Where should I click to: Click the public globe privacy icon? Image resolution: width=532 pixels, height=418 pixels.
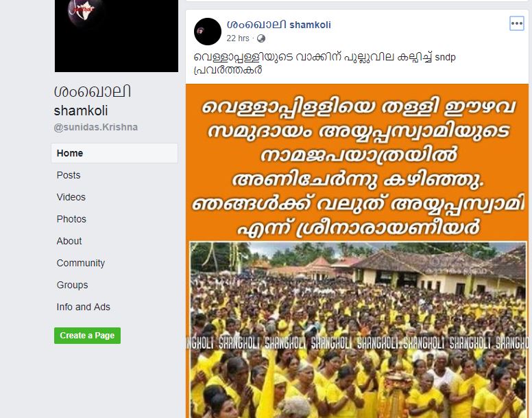click(x=261, y=38)
